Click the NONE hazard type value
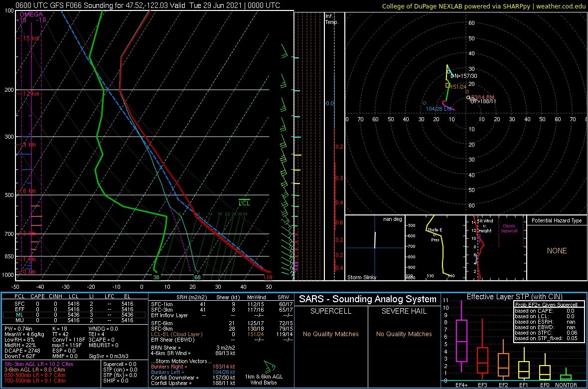Viewport: 588px width, 389px height. (557, 251)
